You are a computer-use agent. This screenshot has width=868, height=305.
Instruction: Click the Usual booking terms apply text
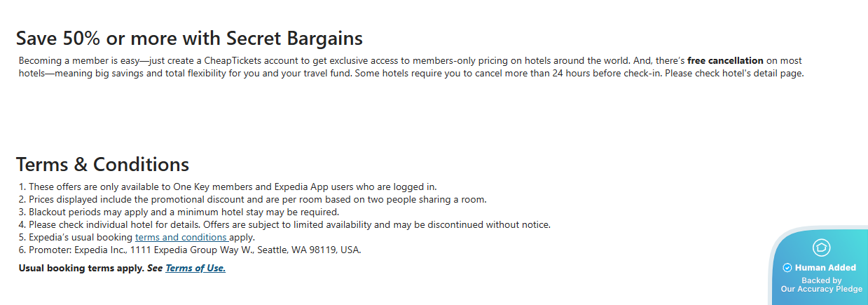pos(81,268)
